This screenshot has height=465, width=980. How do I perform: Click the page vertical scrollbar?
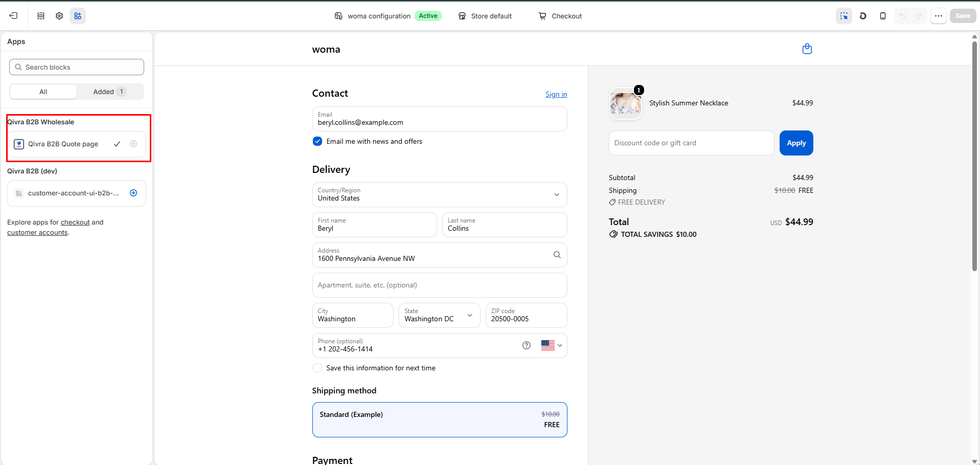coord(974,156)
